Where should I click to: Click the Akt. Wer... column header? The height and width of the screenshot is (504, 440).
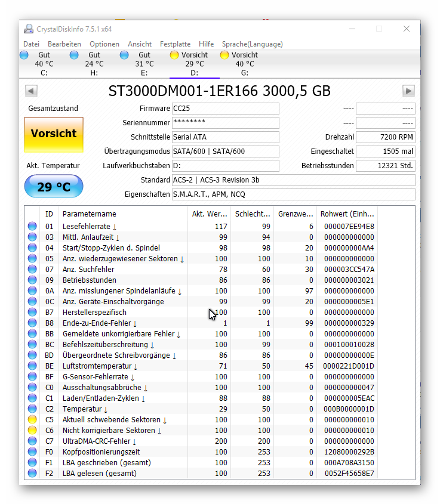tap(210, 214)
